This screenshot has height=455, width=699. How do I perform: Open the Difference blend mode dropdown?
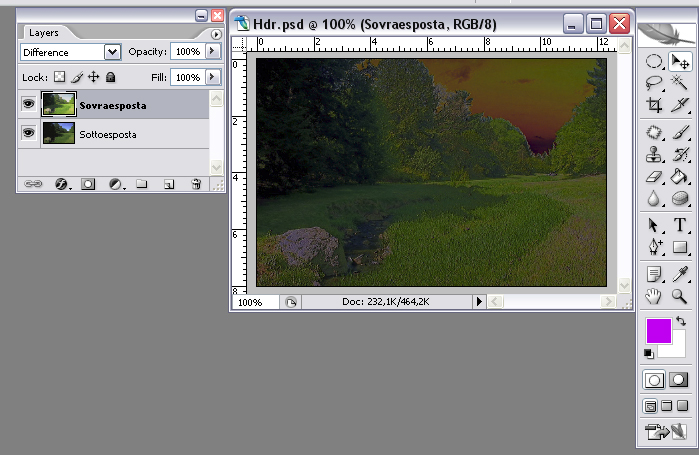pos(112,52)
